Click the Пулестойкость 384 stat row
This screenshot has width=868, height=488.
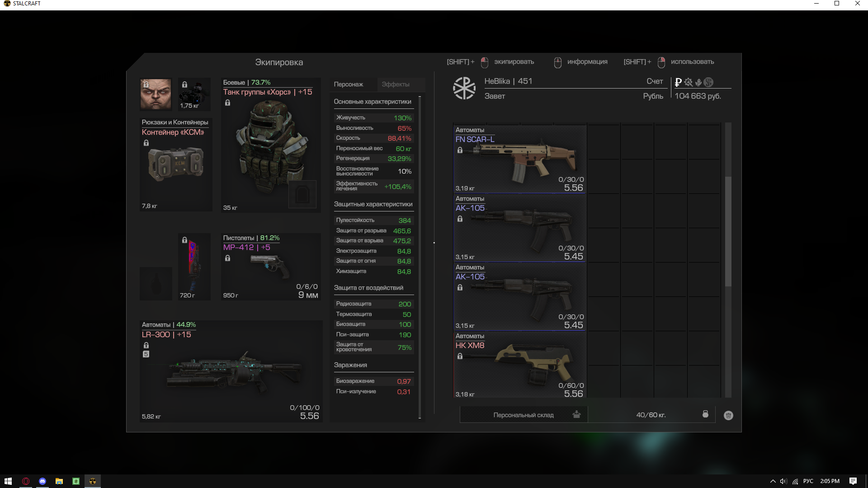(x=374, y=221)
